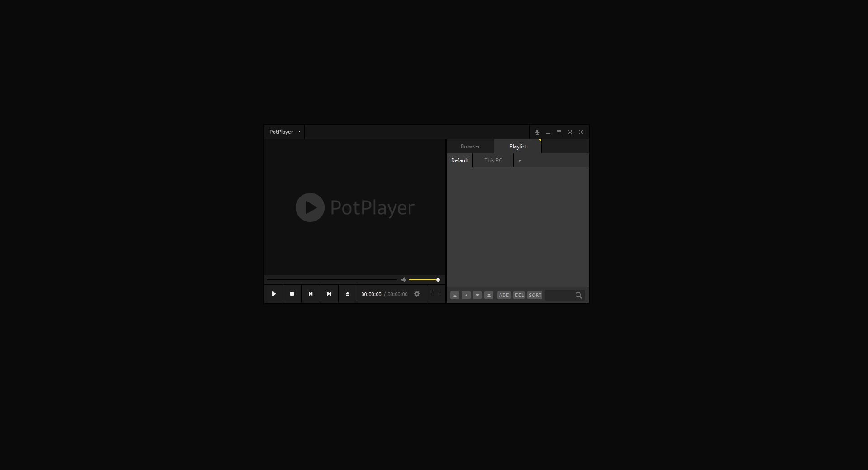
Task: Move selected playlist item up one position
Action: click(466, 295)
